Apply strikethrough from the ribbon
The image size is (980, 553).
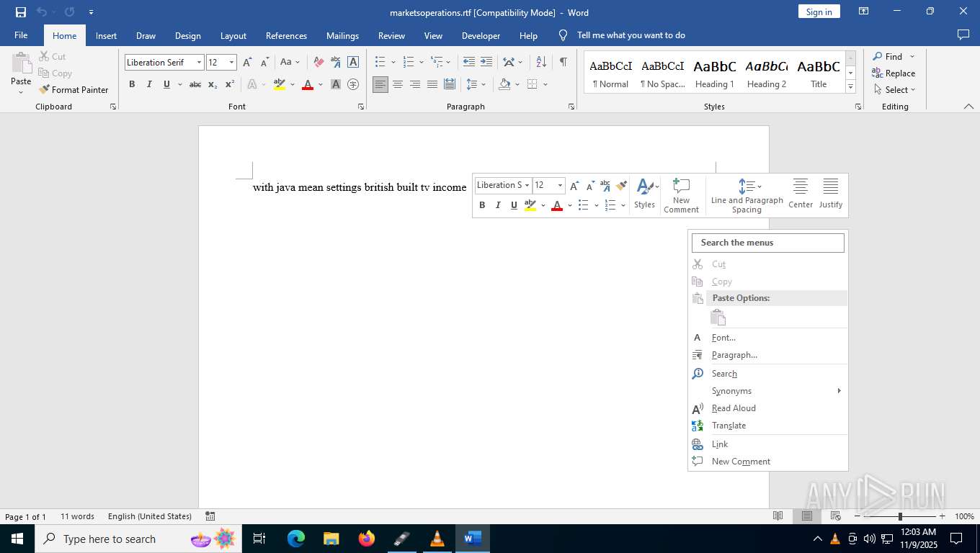coord(195,84)
